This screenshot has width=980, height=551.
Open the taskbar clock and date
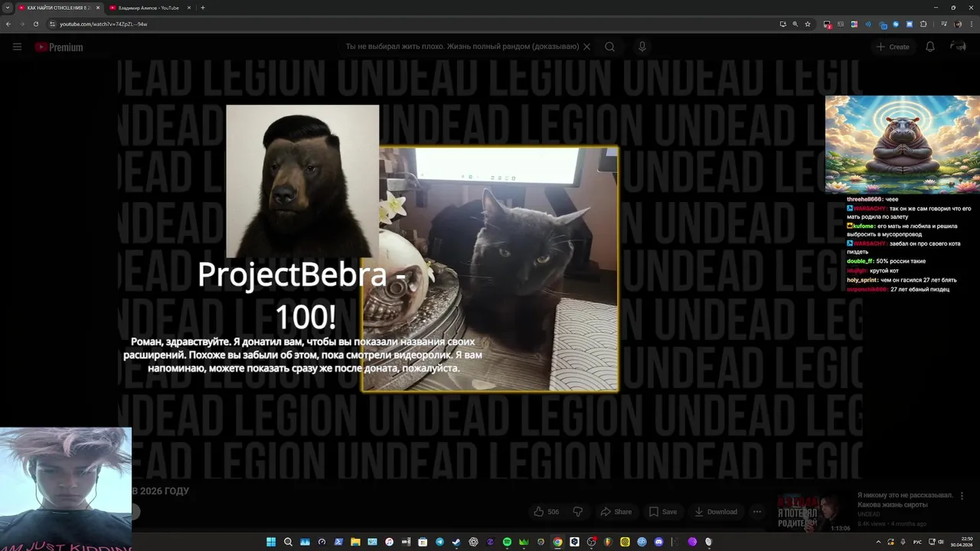(x=962, y=542)
